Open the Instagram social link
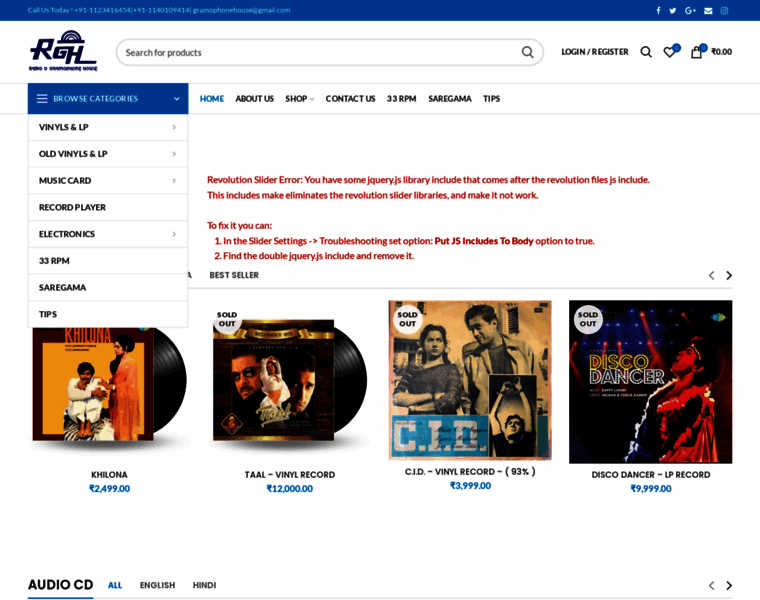 click(x=724, y=10)
